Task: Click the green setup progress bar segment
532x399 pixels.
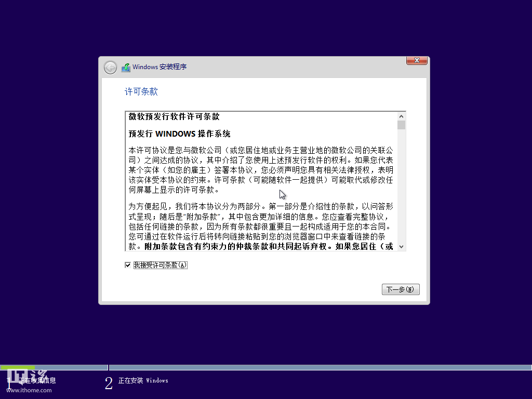Action: tap(18, 367)
